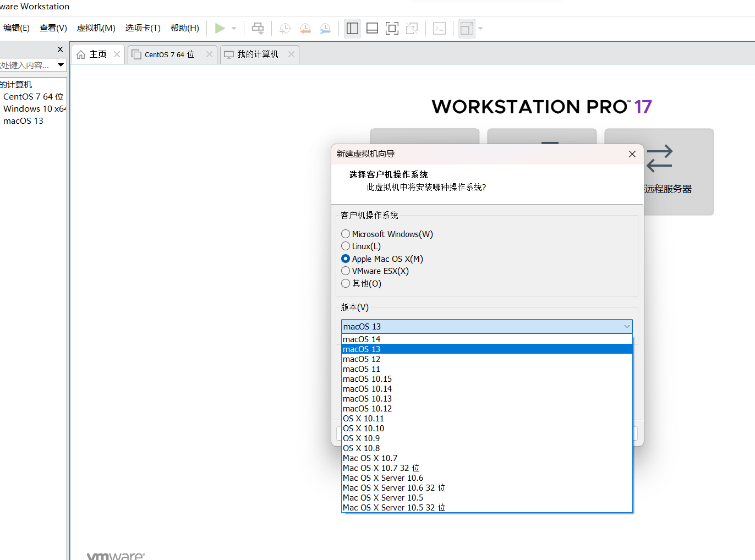
Task: Toggle the thumbnail bar view icon
Action: pos(372,29)
